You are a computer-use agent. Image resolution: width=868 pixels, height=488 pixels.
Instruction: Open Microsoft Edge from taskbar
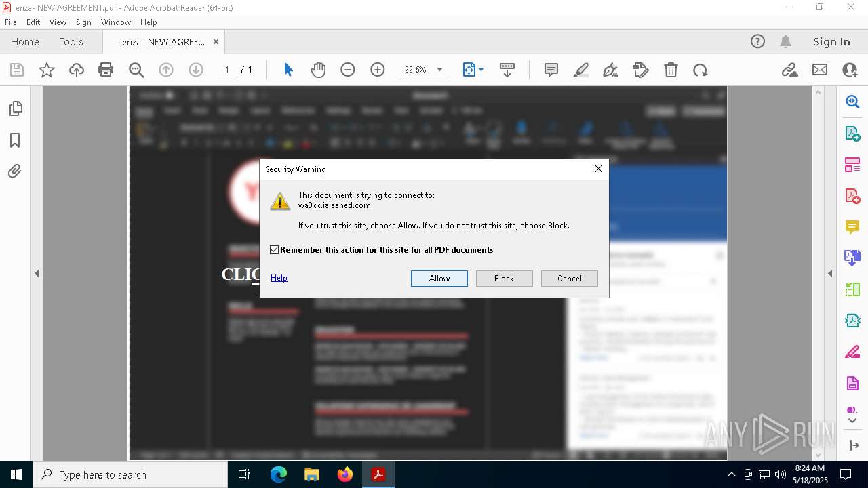pyautogui.click(x=279, y=474)
